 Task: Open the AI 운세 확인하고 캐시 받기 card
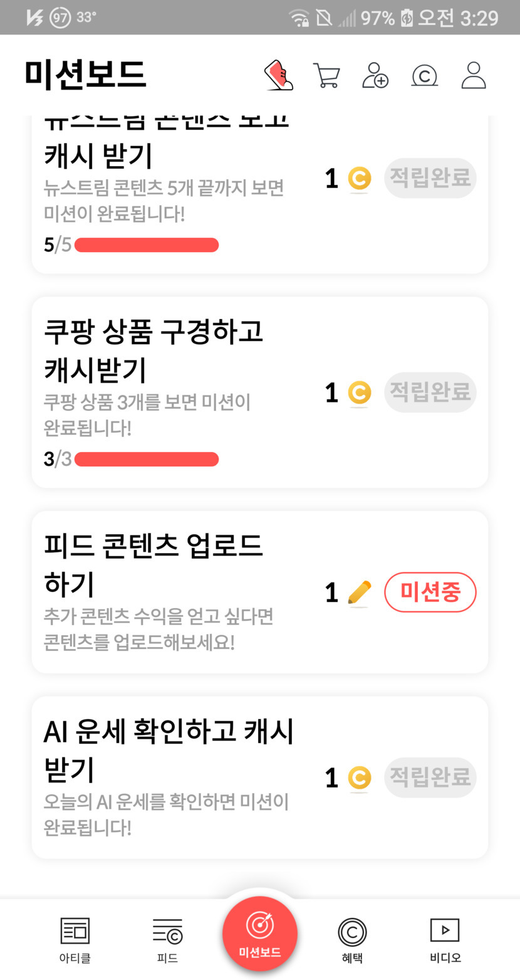click(169, 776)
